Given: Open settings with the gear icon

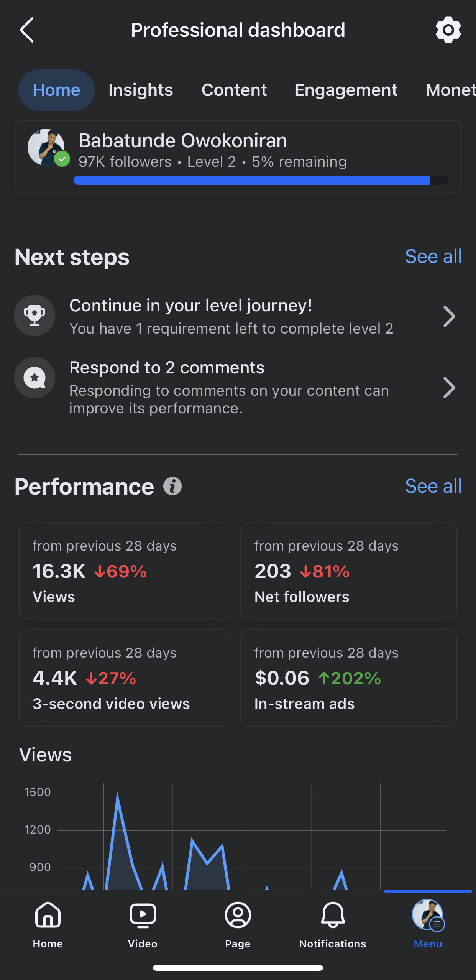Looking at the screenshot, I should click(448, 30).
